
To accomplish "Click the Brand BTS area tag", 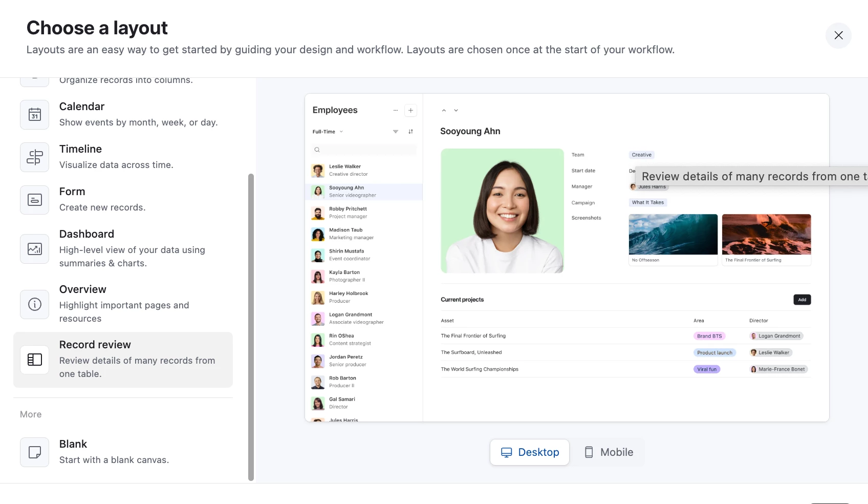I will tap(709, 336).
